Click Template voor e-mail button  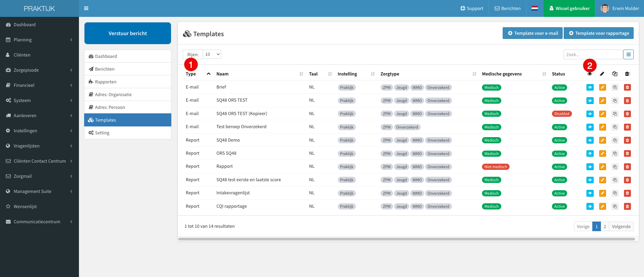pos(533,33)
